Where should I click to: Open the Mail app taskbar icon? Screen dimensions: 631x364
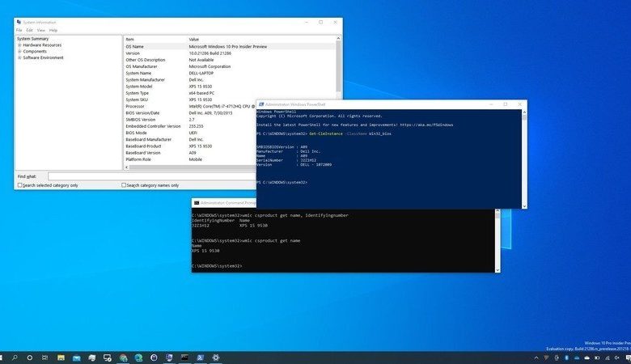click(x=77, y=358)
